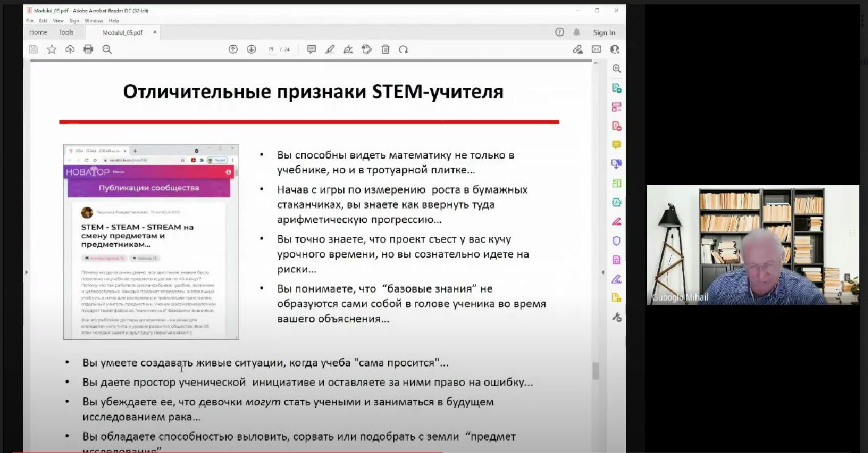The height and width of the screenshot is (453, 868).
Task: Minimize the Adobe Acrobat Reader window
Action: [579, 11]
